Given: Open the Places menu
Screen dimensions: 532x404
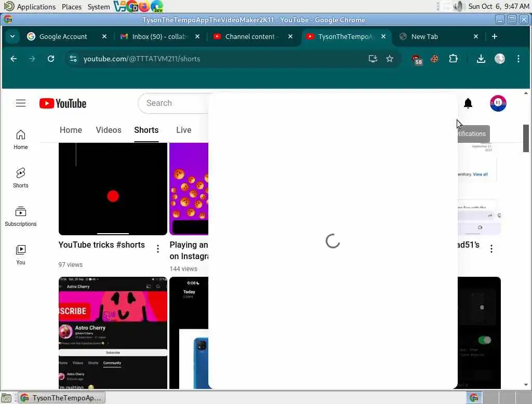Looking at the screenshot, I should [x=72, y=6].
